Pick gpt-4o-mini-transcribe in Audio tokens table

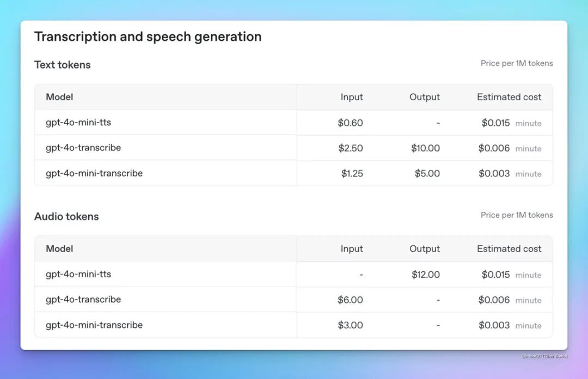pos(94,325)
